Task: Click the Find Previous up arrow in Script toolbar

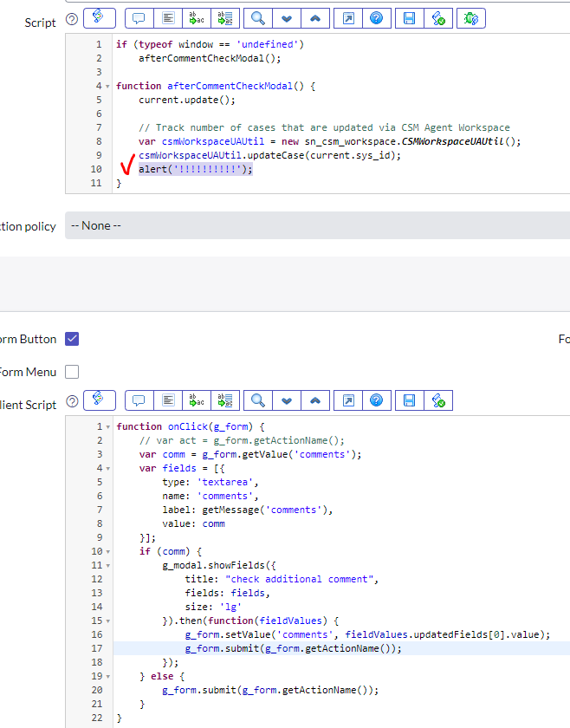Action: point(315,18)
